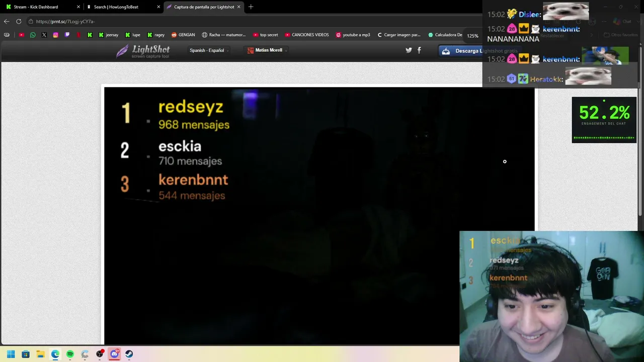Open the 'Calculadora De' bookmark
The width and height of the screenshot is (644, 362).
point(445,35)
